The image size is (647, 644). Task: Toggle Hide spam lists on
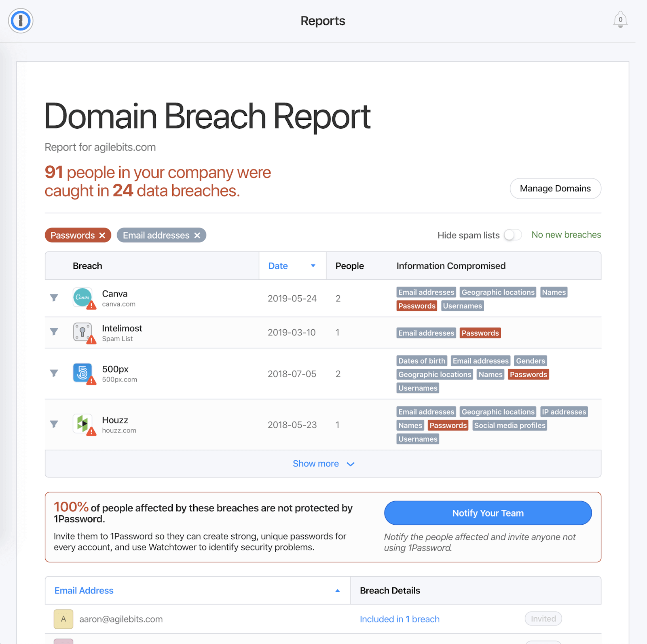click(513, 235)
